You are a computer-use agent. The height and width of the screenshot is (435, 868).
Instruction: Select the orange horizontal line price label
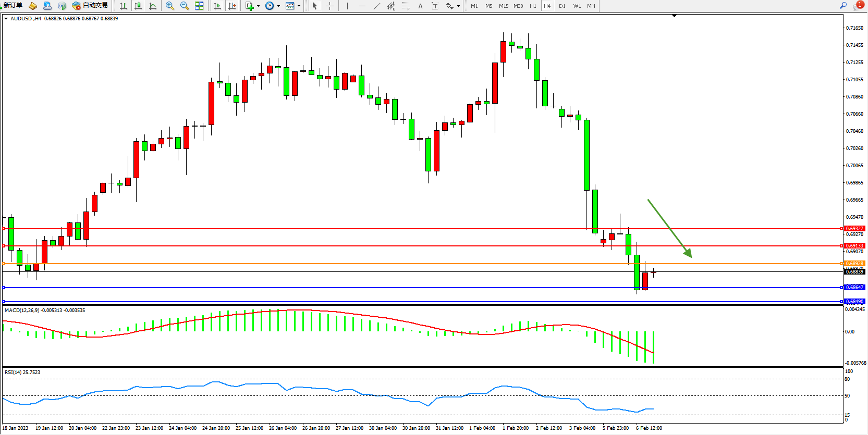[x=854, y=264]
